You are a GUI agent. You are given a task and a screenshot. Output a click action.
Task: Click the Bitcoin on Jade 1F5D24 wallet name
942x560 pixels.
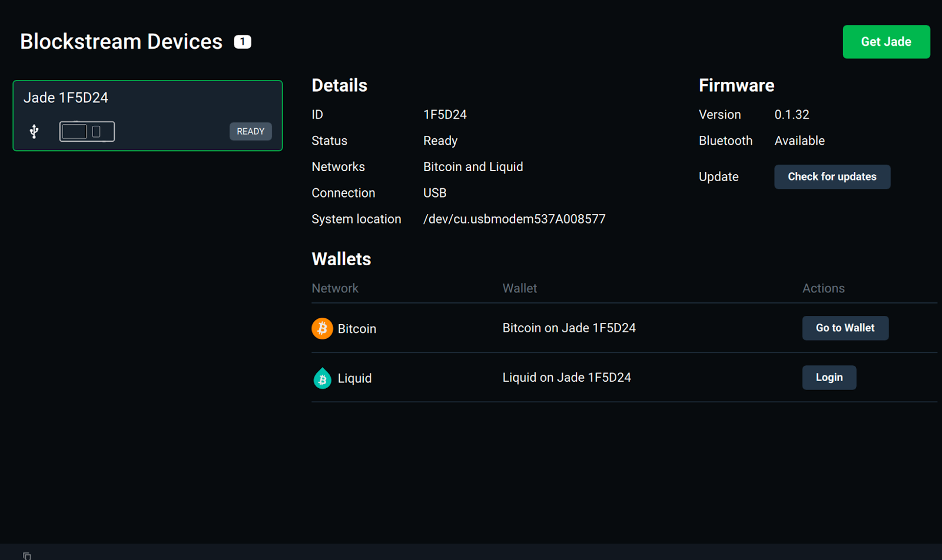(x=569, y=328)
